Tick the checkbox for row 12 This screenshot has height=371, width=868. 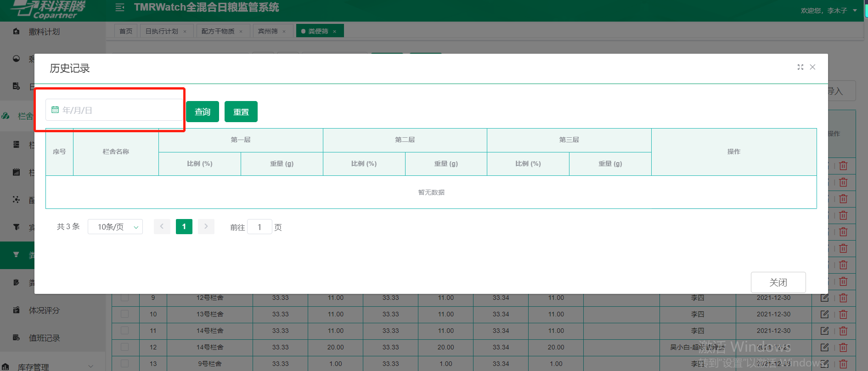[124, 347]
